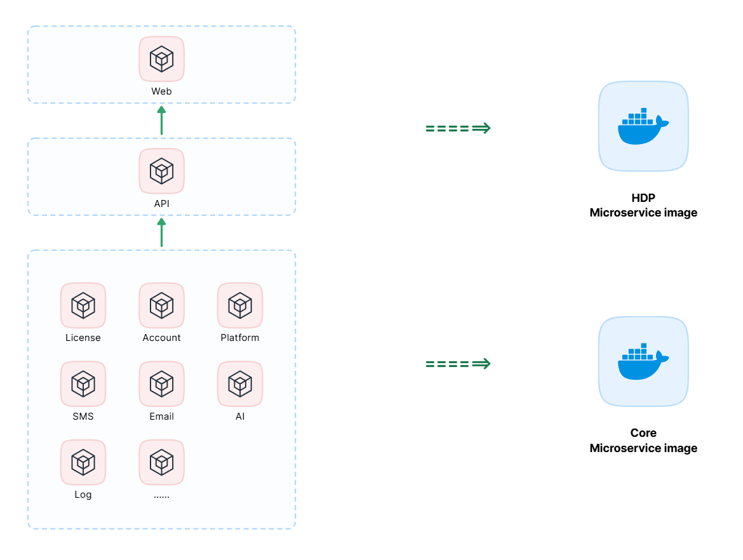Click the "HDP Microservice image" caption

643,205
